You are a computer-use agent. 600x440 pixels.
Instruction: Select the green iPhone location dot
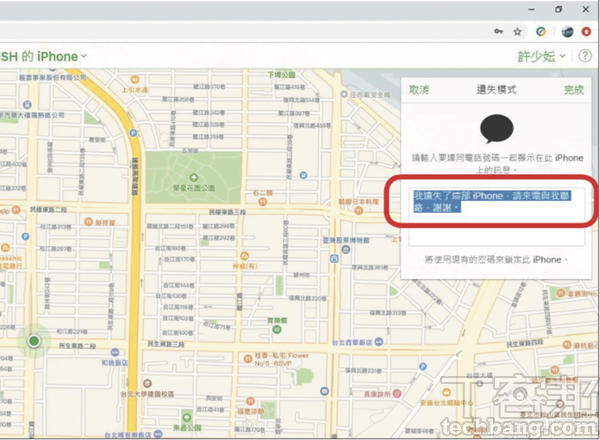click(34, 341)
